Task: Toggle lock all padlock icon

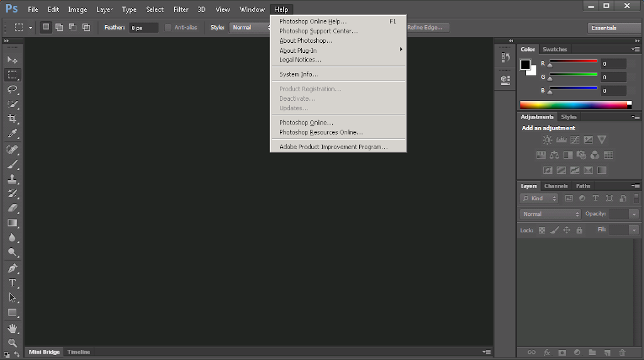Action: click(x=579, y=230)
